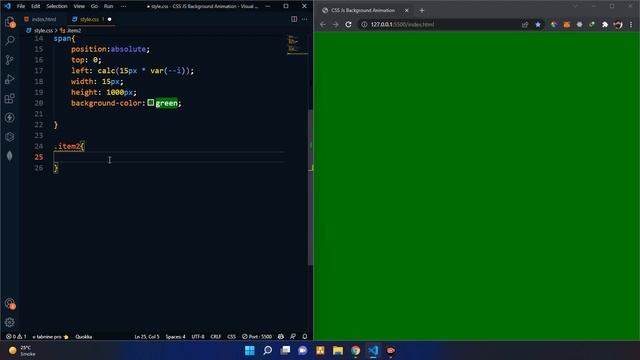
Task: Bookmark this page with the star
Action: click(538, 24)
